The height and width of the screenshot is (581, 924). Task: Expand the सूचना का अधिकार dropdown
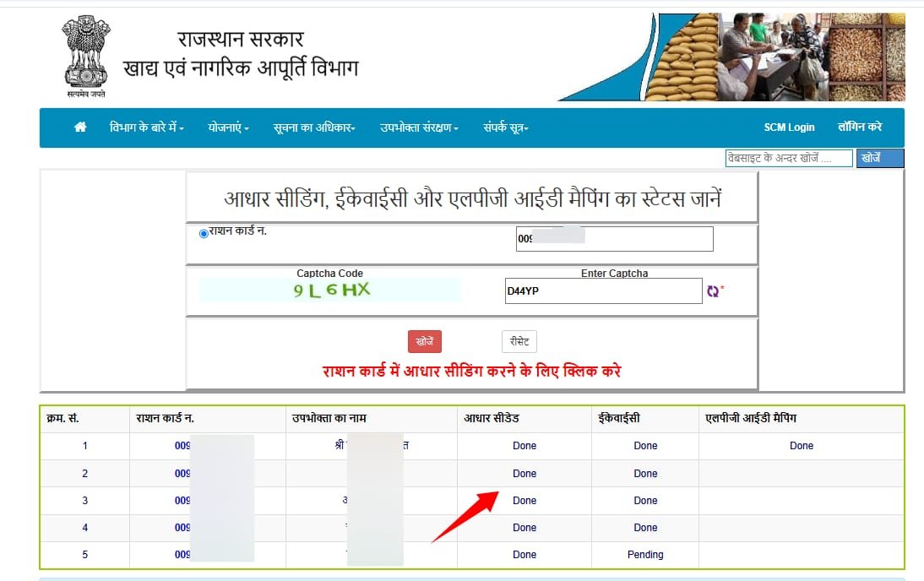[x=314, y=128]
